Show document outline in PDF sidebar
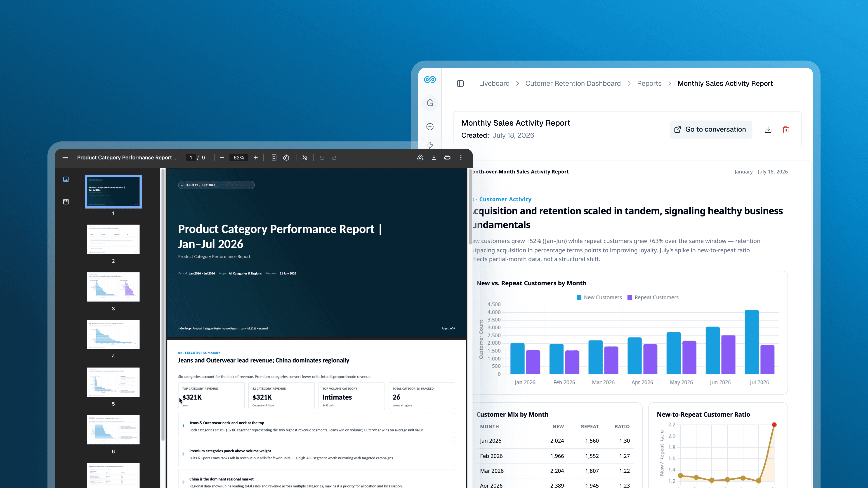Viewport: 868px width, 488px height. click(66, 202)
